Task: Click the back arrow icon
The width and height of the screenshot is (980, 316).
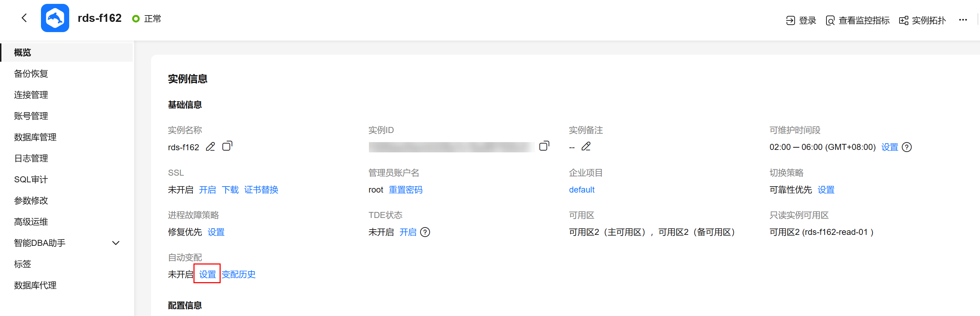Action: (x=24, y=18)
